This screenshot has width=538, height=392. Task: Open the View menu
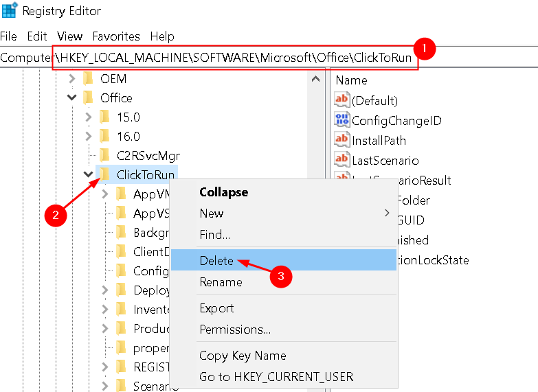coord(69,36)
